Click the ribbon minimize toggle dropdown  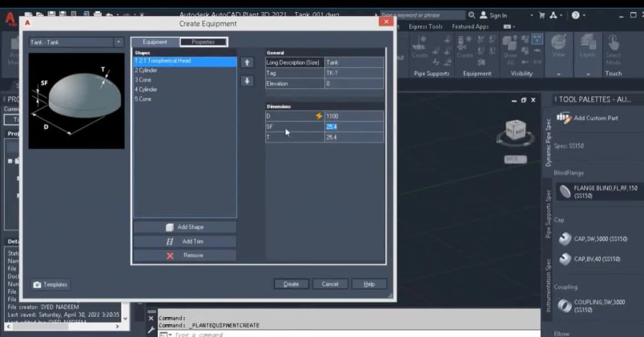pos(509,26)
